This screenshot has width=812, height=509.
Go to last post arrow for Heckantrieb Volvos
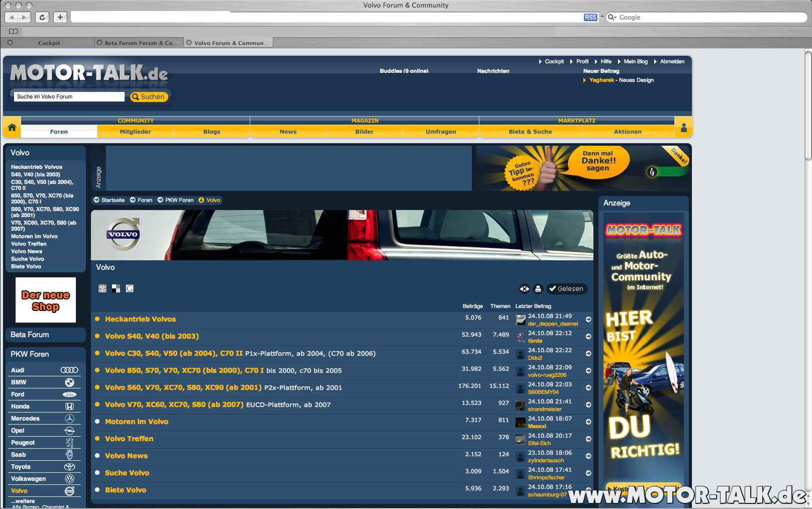point(588,320)
